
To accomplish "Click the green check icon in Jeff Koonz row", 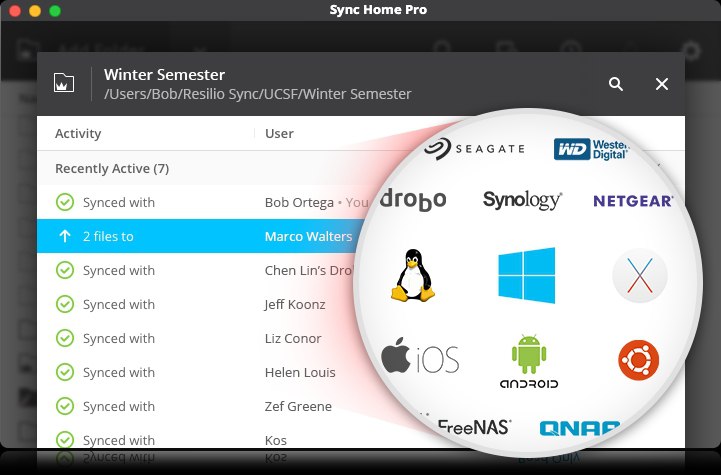I will [65, 304].
